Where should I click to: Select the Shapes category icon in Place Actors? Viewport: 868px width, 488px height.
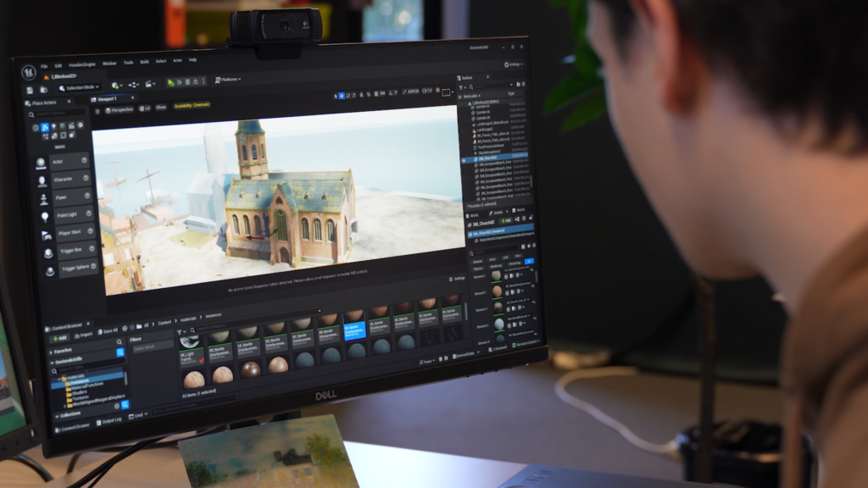[63, 126]
